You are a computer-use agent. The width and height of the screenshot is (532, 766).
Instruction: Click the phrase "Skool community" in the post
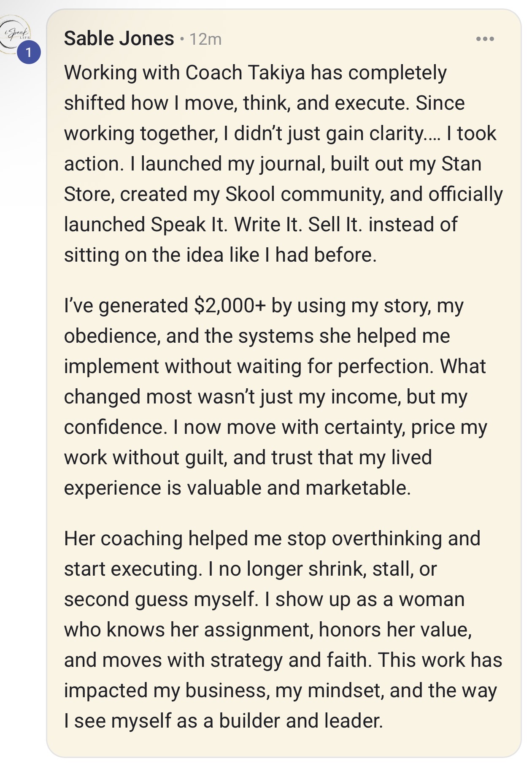point(305,194)
